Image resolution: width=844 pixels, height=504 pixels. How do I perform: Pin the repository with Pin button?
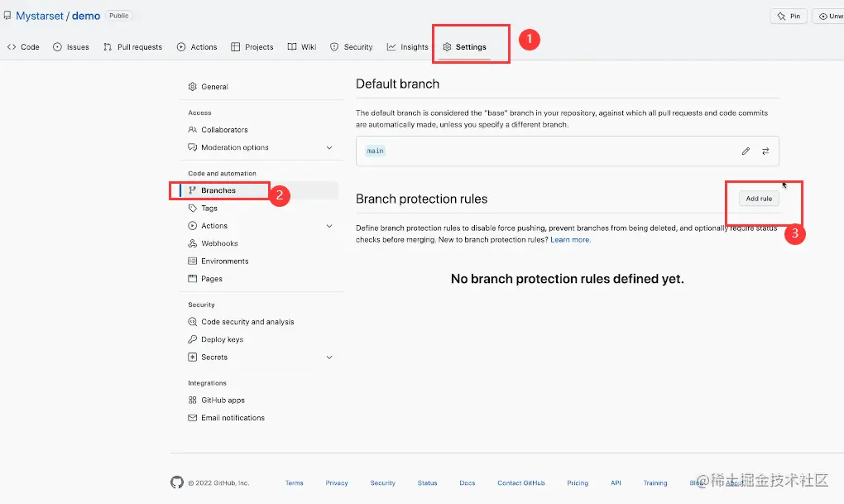(x=789, y=17)
